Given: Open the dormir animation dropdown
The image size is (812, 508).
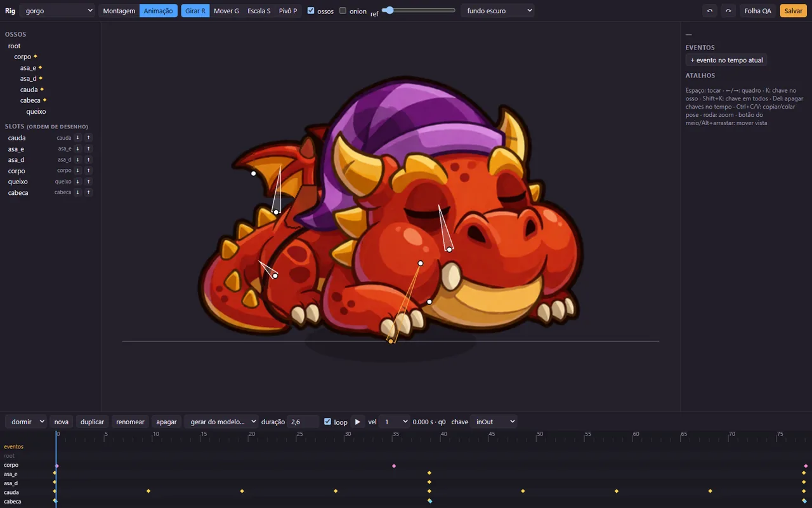Looking at the screenshot, I should [x=26, y=422].
